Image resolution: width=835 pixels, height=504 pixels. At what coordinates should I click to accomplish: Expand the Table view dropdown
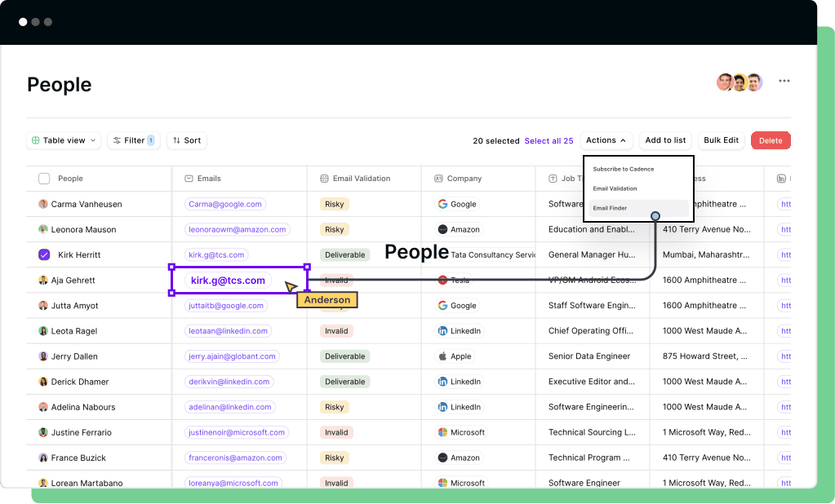pos(94,140)
